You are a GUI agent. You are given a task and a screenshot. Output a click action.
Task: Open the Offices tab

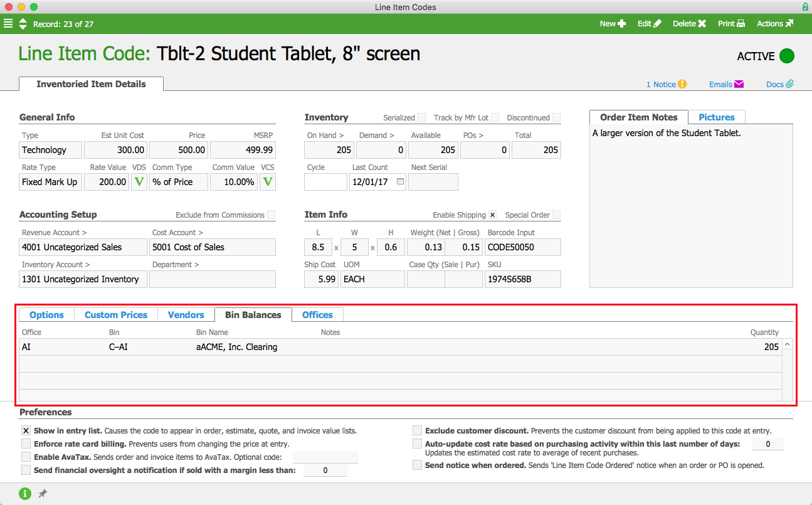click(x=318, y=315)
